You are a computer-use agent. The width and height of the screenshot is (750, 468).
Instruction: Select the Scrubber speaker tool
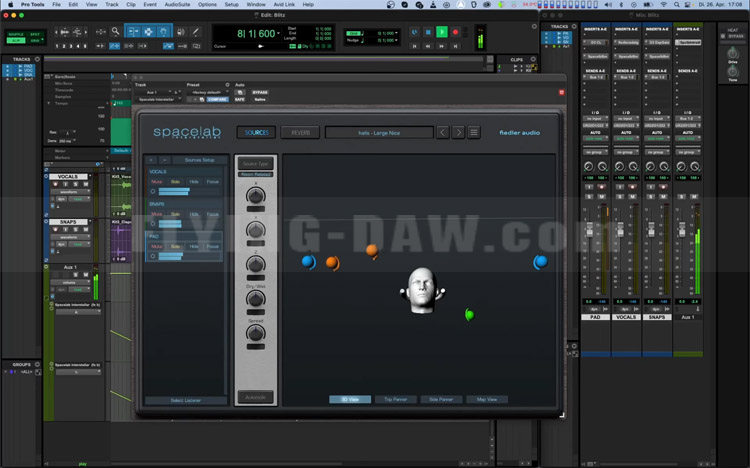tap(181, 32)
